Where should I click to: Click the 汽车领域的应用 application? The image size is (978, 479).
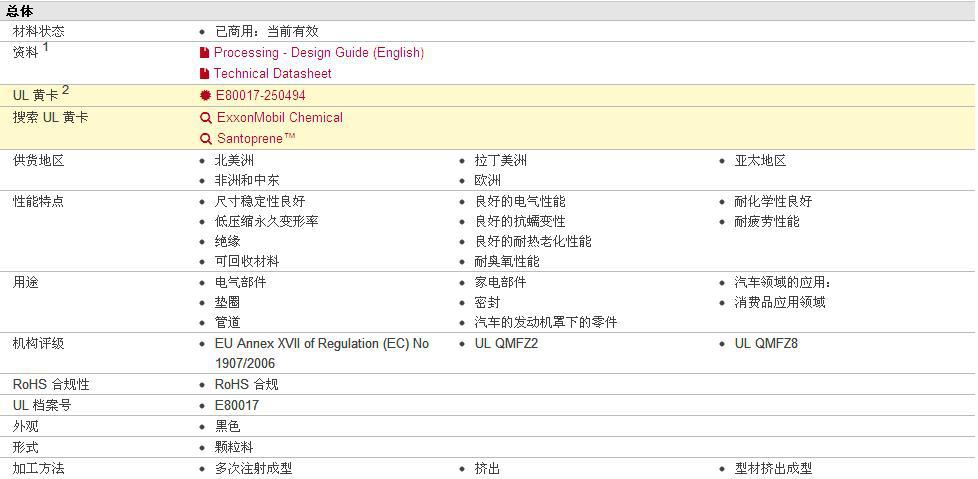783,283
